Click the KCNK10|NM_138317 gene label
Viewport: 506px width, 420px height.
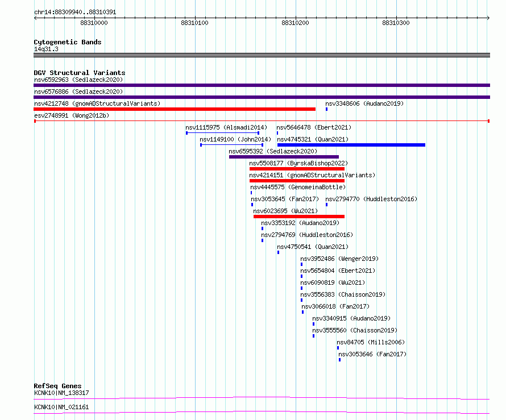pos(61,393)
